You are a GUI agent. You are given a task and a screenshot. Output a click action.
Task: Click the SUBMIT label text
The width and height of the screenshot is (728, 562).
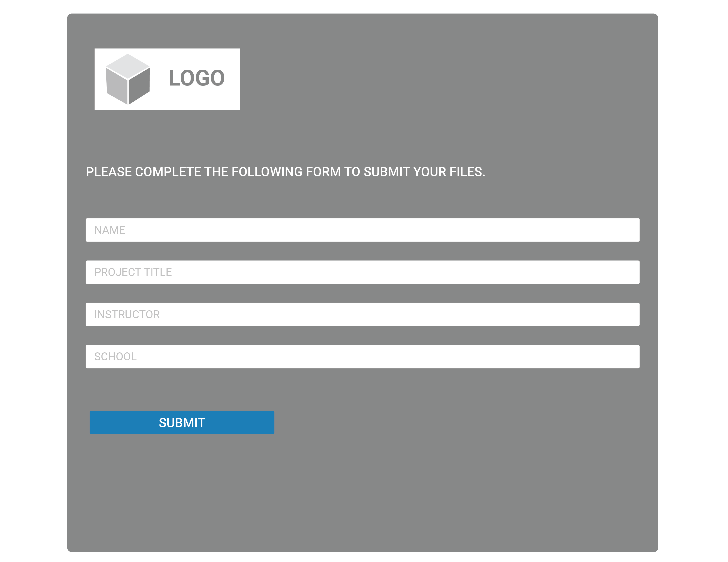click(x=182, y=423)
